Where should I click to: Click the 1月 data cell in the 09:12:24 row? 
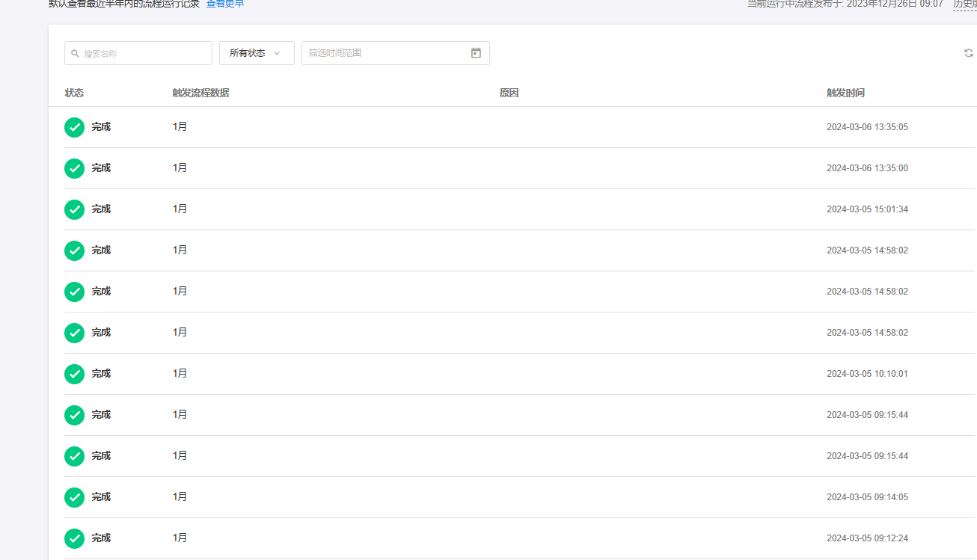180,538
